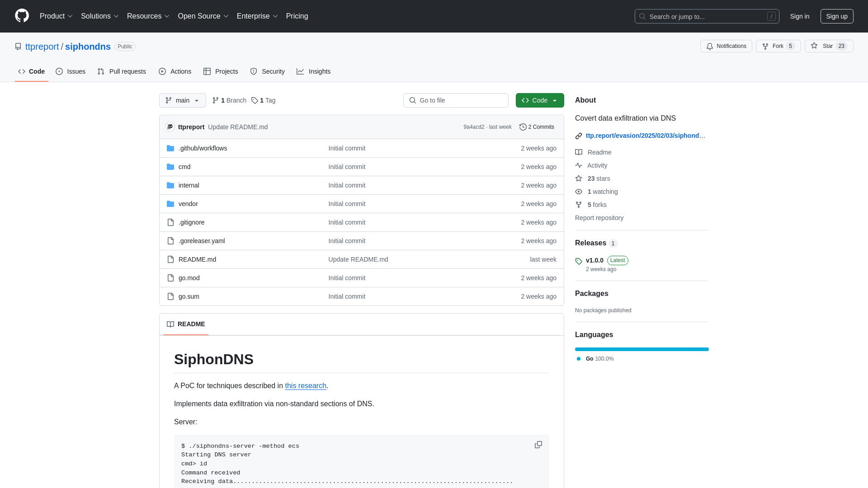Expand the main branch selector
868x488 pixels.
pyautogui.click(x=183, y=100)
